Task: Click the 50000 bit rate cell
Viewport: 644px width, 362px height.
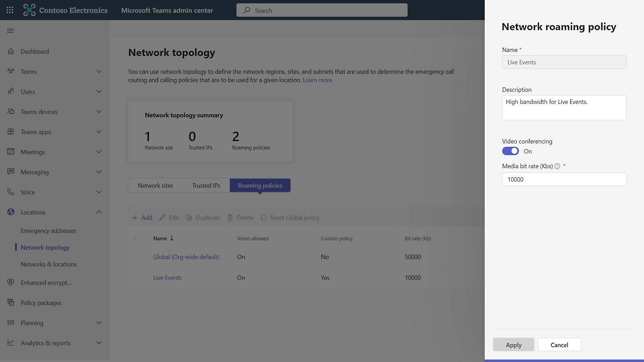Action: [413, 257]
